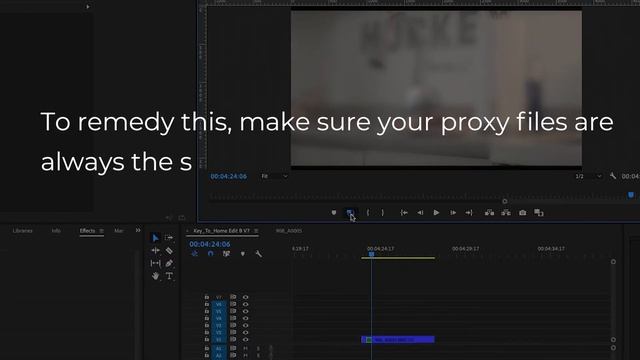Open the Fit zoom level dropdown
Image resolution: width=640 pixels, height=360 pixels.
coord(275,176)
